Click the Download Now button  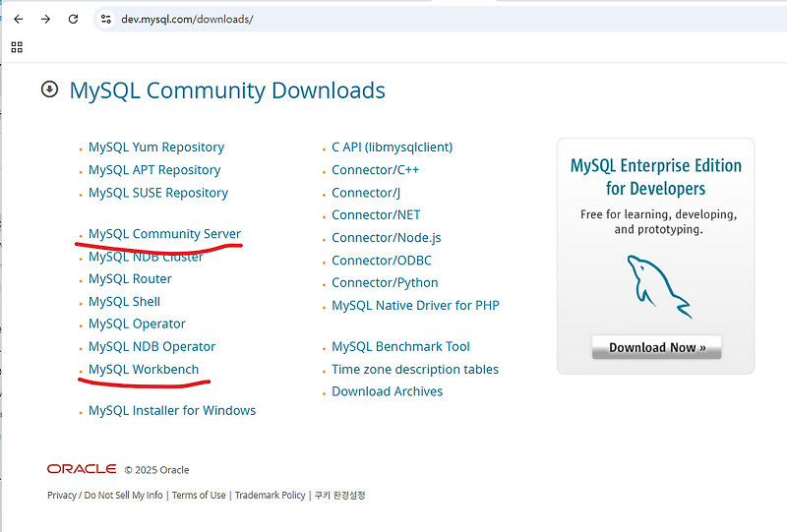point(656,347)
